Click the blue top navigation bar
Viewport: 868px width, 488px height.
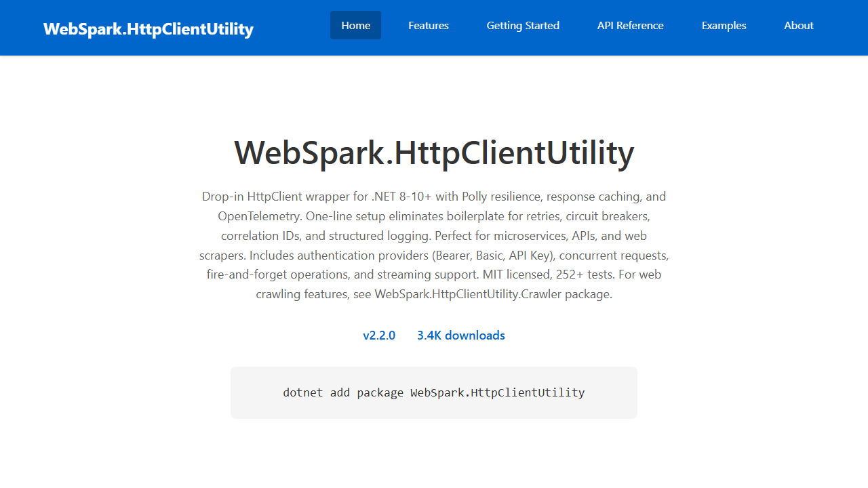pos(434,27)
